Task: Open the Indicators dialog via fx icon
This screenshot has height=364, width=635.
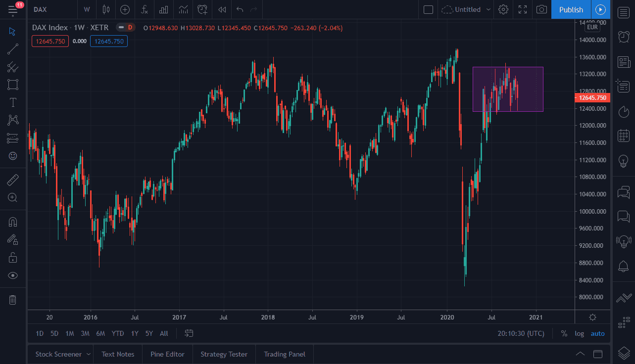Action: coord(144,9)
